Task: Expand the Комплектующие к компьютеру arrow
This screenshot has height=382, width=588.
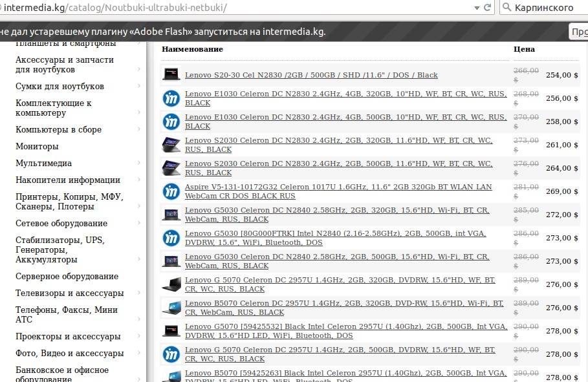Action: coord(138,112)
